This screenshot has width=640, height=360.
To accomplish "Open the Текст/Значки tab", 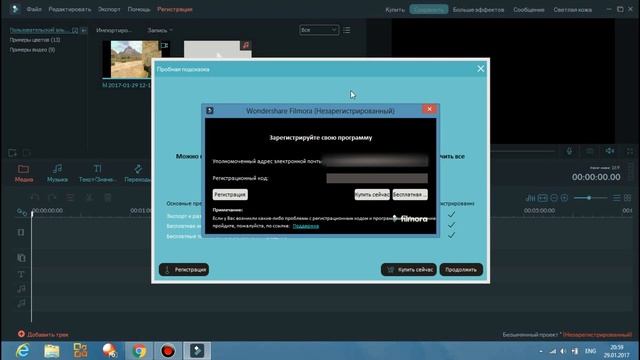I will coord(98,173).
